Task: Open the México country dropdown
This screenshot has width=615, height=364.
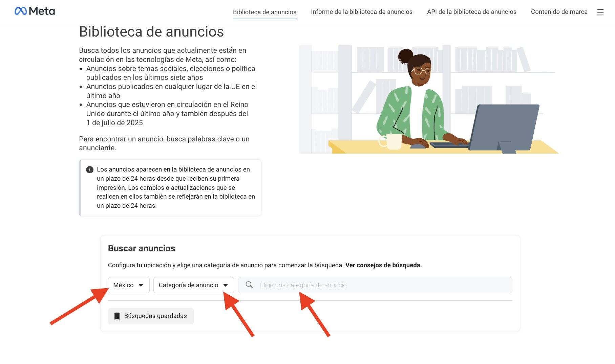Action: pyautogui.click(x=128, y=285)
